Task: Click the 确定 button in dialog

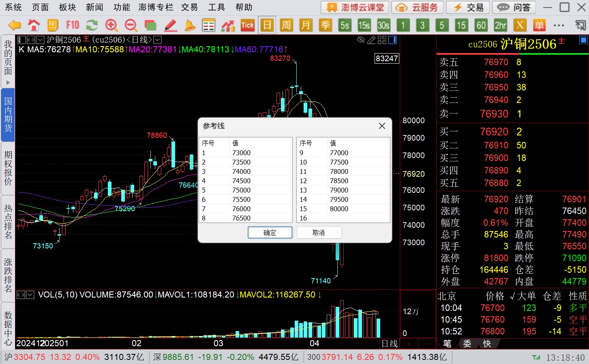Action: (270, 233)
